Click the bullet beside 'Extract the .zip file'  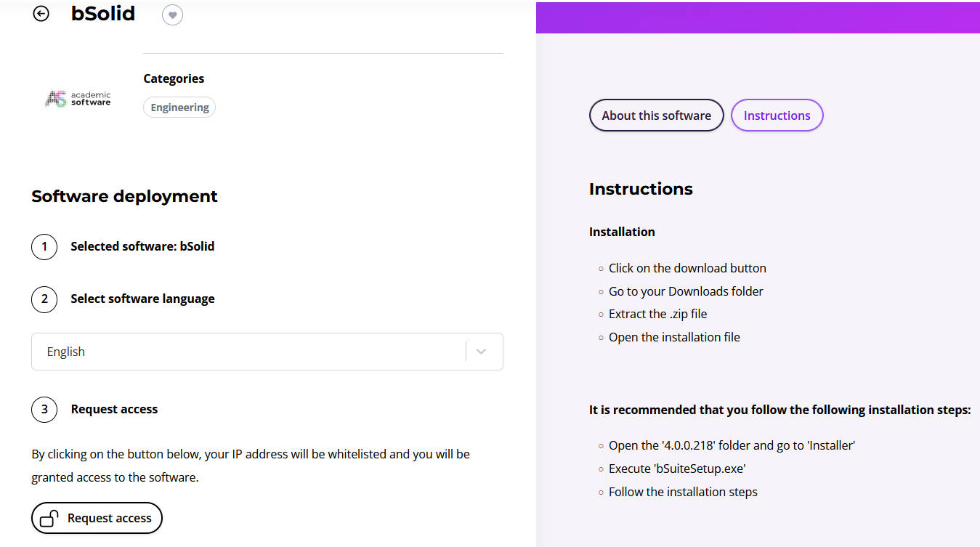(x=600, y=315)
